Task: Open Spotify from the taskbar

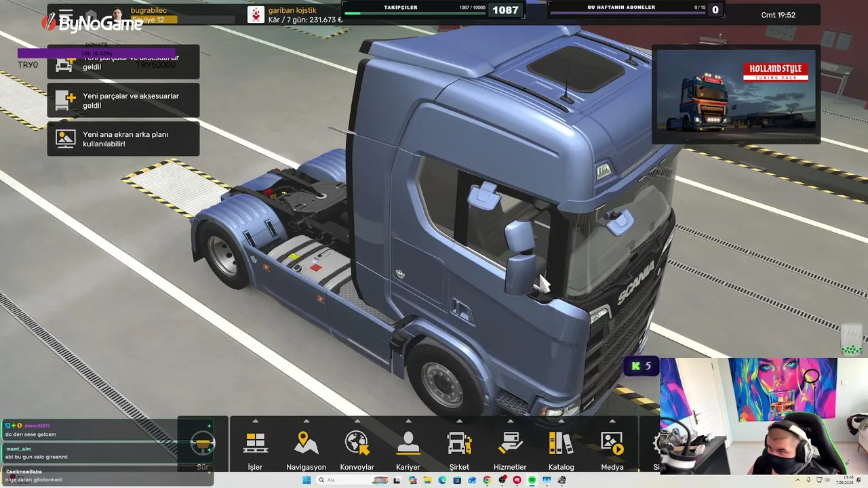Action: [532, 480]
